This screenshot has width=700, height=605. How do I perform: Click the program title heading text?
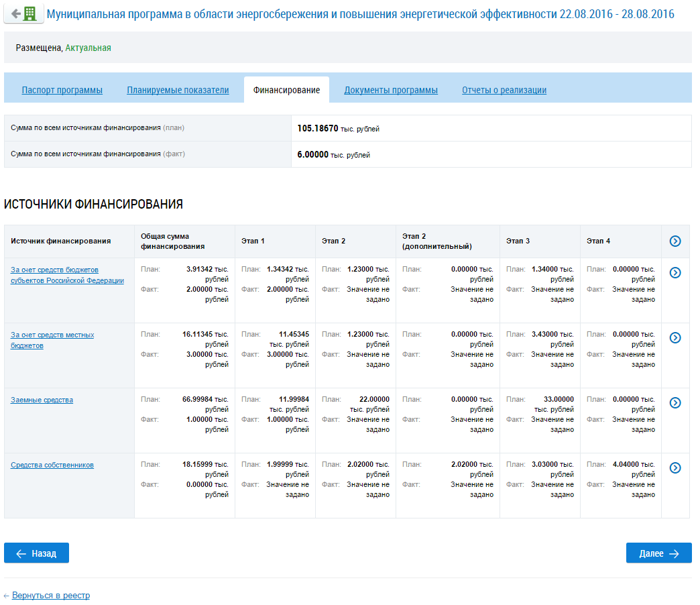pyautogui.click(x=361, y=14)
